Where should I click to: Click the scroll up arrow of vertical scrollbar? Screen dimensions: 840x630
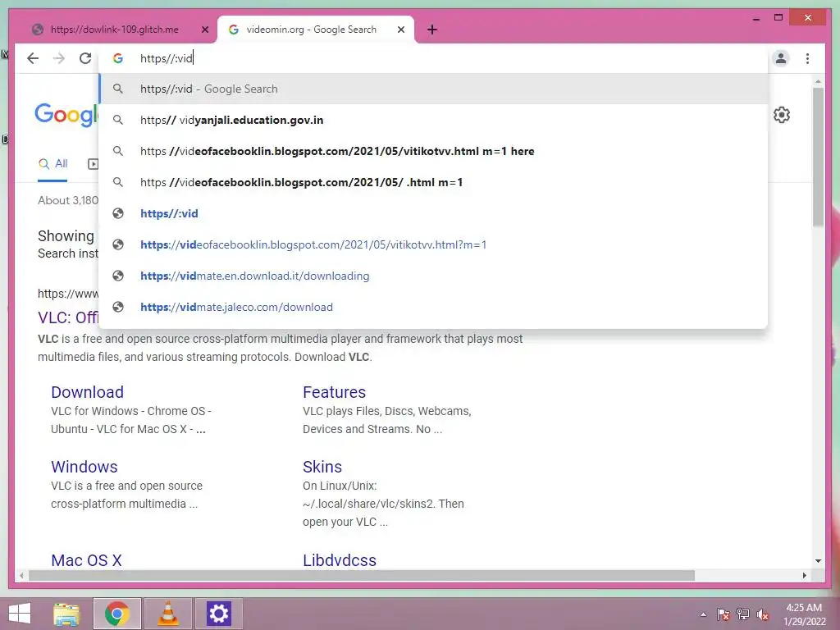tap(818, 81)
